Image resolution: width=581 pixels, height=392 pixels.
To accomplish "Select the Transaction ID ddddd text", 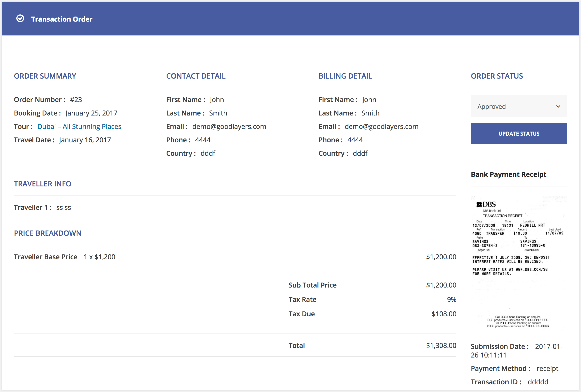I will coord(538,382).
